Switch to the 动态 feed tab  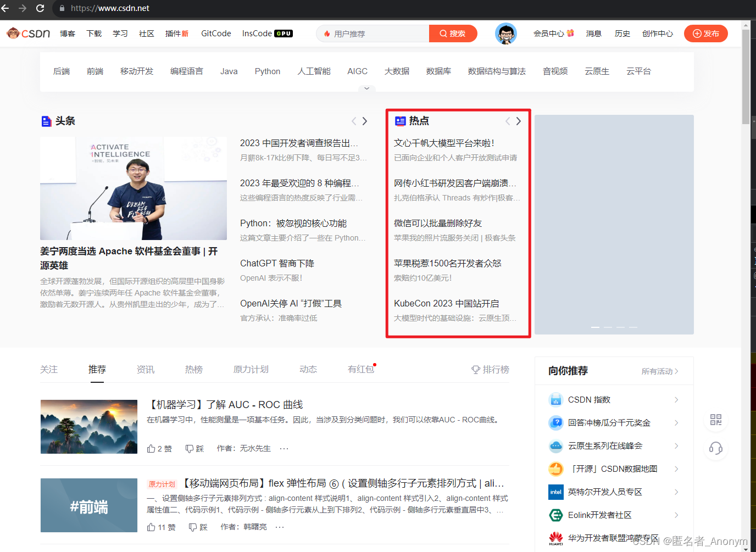pos(308,370)
